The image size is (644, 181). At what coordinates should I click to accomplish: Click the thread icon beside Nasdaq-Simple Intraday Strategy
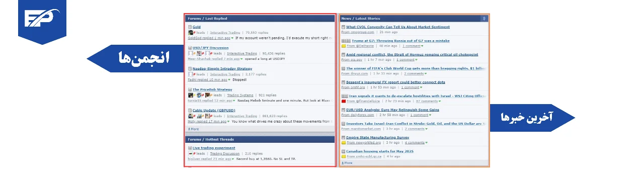click(x=190, y=68)
